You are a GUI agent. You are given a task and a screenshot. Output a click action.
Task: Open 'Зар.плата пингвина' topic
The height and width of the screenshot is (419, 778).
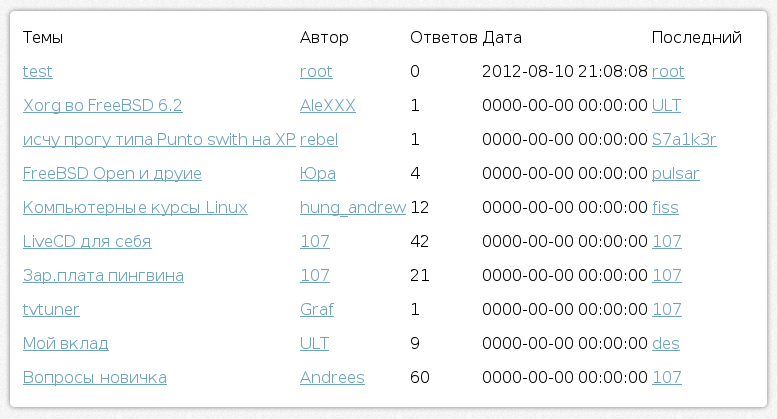tap(103, 276)
